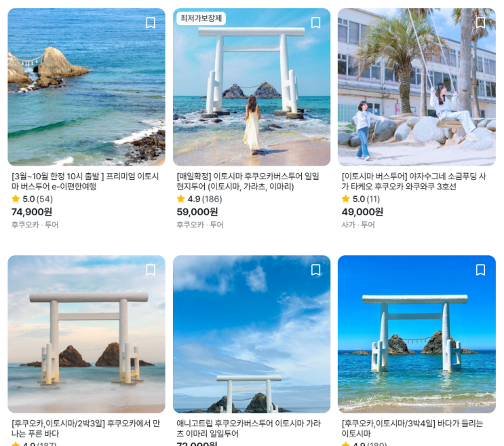Viewport: 504px width, 446px height.
Task: Save the 매일확정 이토시마 후쿠오카버스투어 listing with bookmark icon
Action: (x=315, y=23)
